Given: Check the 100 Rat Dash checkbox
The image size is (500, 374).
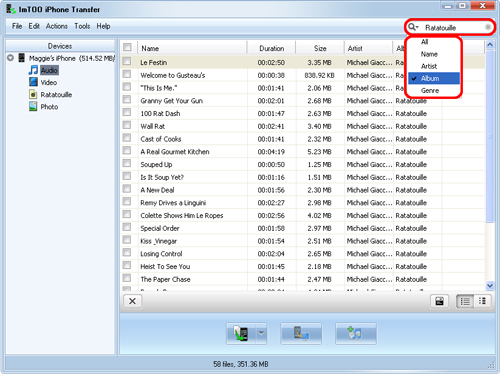Looking at the screenshot, I should click(127, 112).
